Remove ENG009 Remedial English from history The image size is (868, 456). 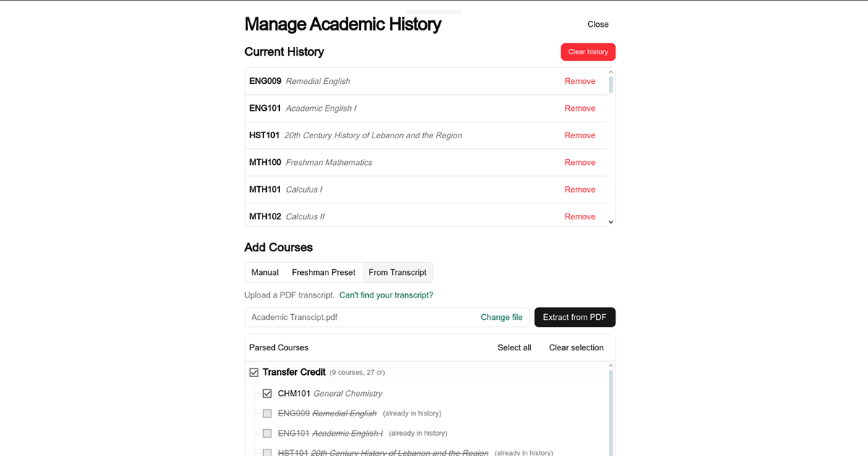tap(579, 81)
